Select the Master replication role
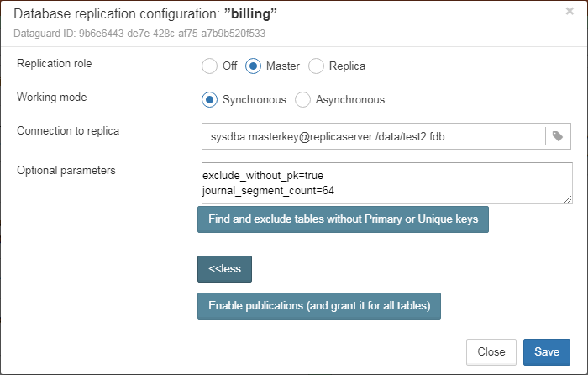Image resolution: width=588 pixels, height=375 pixels. click(x=253, y=66)
